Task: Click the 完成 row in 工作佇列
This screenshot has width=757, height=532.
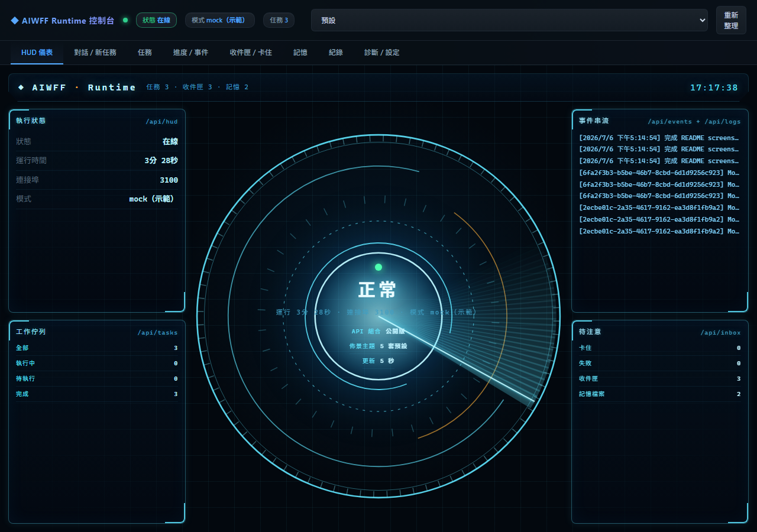Action: (97, 394)
